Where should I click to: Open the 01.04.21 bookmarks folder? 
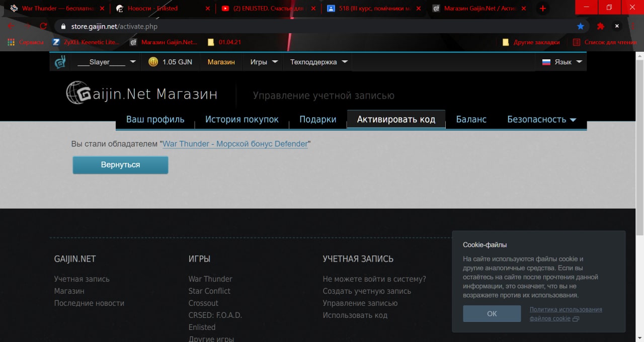(224, 42)
